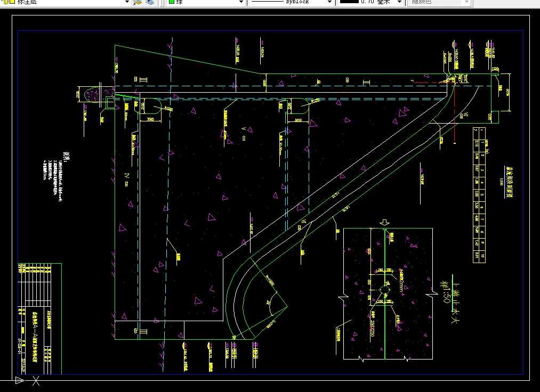Viewport: 540px width, 392px height.
Task: Select the down arrow symbol above the waterstop detail
Action: pos(384,223)
